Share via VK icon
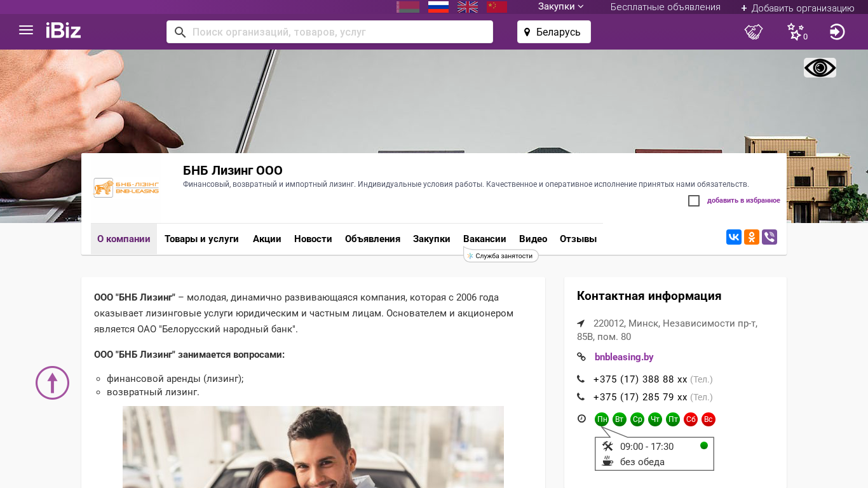The height and width of the screenshot is (488, 868). coord(734,237)
